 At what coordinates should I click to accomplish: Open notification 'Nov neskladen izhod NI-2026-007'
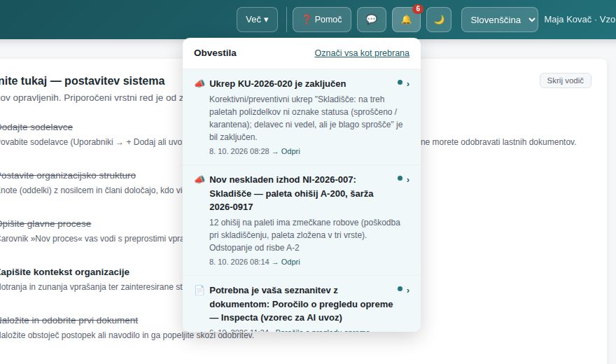pos(302,220)
